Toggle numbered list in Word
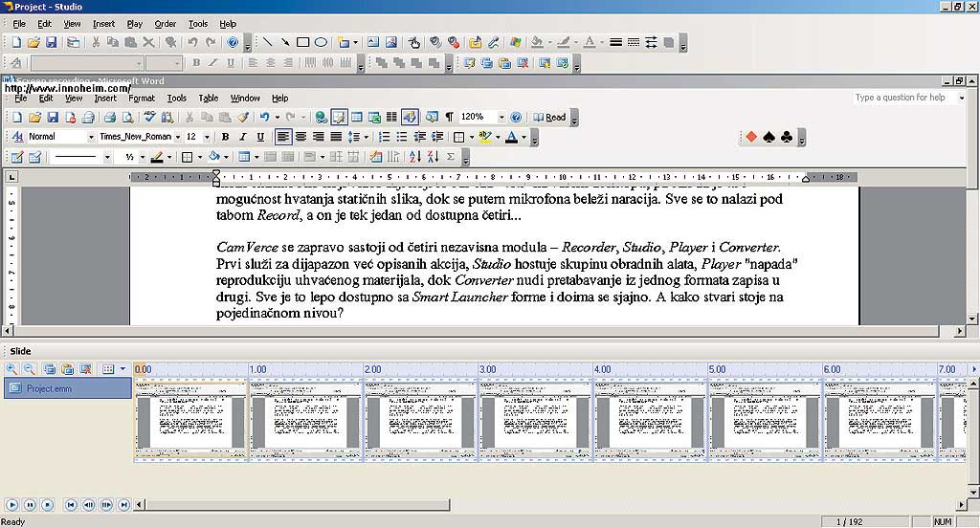 click(x=385, y=137)
